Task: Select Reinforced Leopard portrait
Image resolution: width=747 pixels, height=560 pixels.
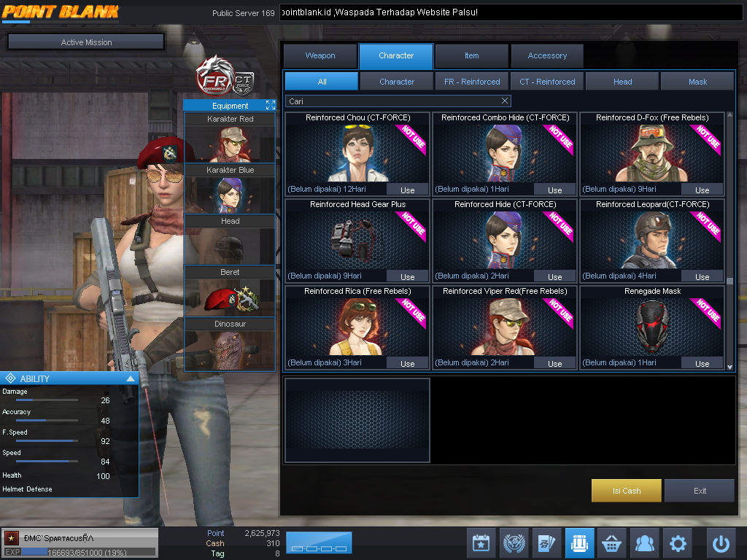Action: coord(652,239)
